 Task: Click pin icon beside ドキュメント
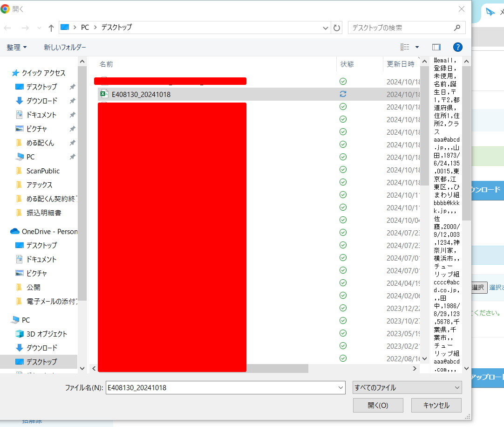[72, 115]
